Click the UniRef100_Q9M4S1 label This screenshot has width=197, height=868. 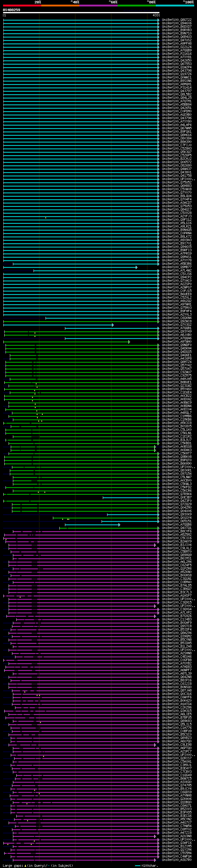point(177,257)
